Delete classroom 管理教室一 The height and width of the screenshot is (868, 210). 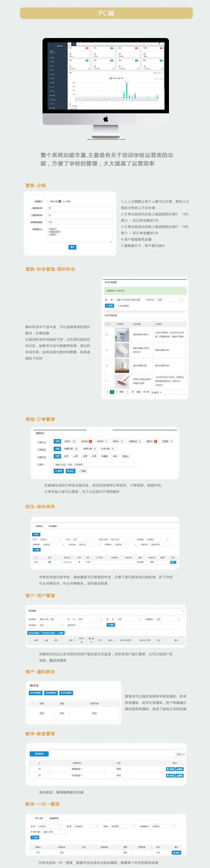click(179, 769)
